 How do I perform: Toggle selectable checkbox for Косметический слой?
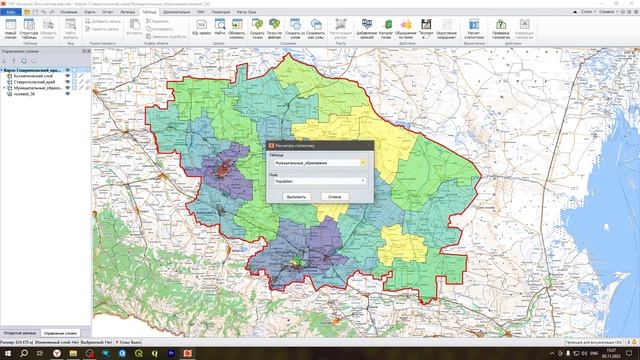point(74,76)
